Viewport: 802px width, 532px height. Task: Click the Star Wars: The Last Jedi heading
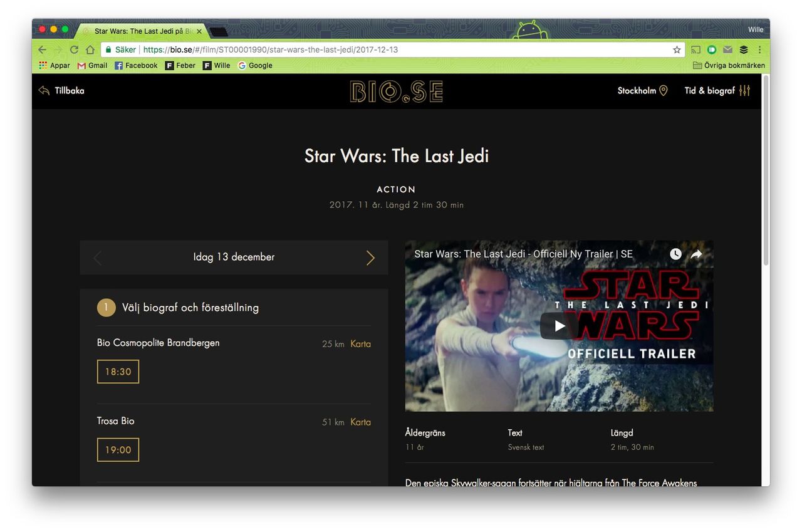pos(396,156)
